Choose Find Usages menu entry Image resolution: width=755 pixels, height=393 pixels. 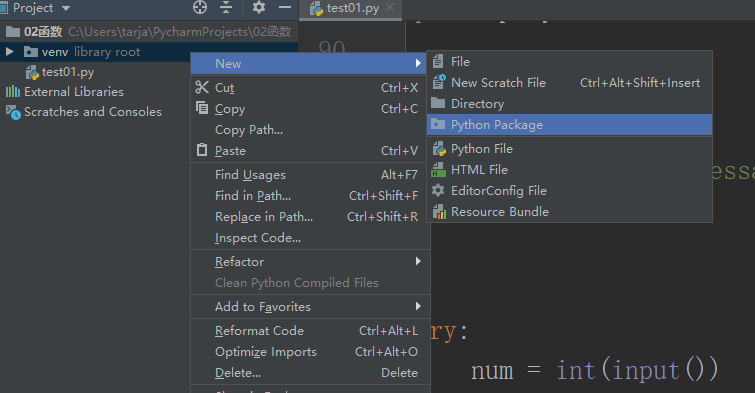309,175
